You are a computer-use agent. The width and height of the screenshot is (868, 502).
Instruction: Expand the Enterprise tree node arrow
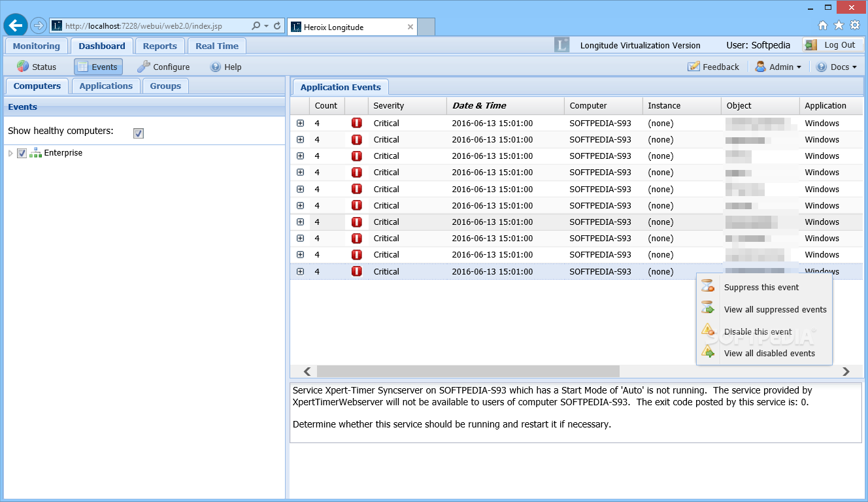coord(10,153)
